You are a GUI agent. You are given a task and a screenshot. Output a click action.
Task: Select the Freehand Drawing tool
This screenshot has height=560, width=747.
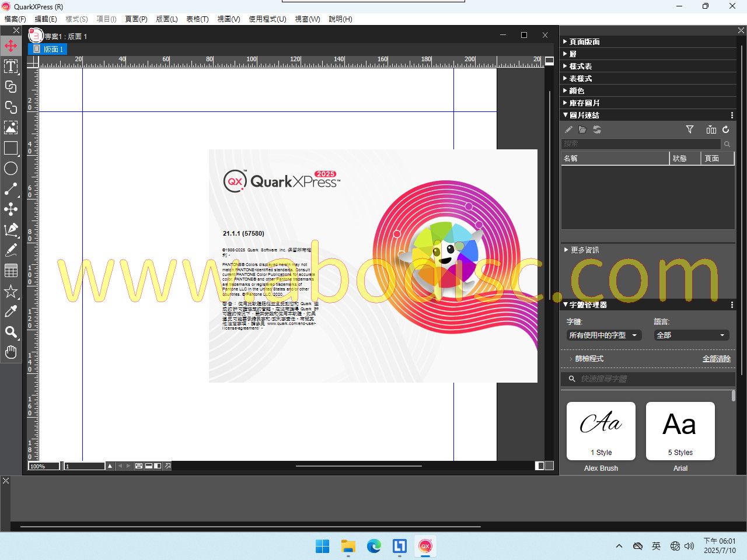(11, 250)
